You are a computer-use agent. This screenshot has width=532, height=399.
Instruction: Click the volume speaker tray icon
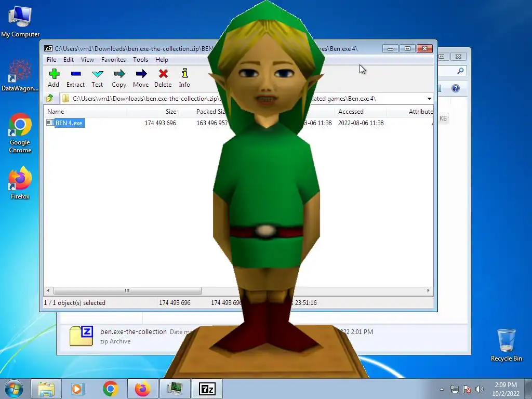480,389
